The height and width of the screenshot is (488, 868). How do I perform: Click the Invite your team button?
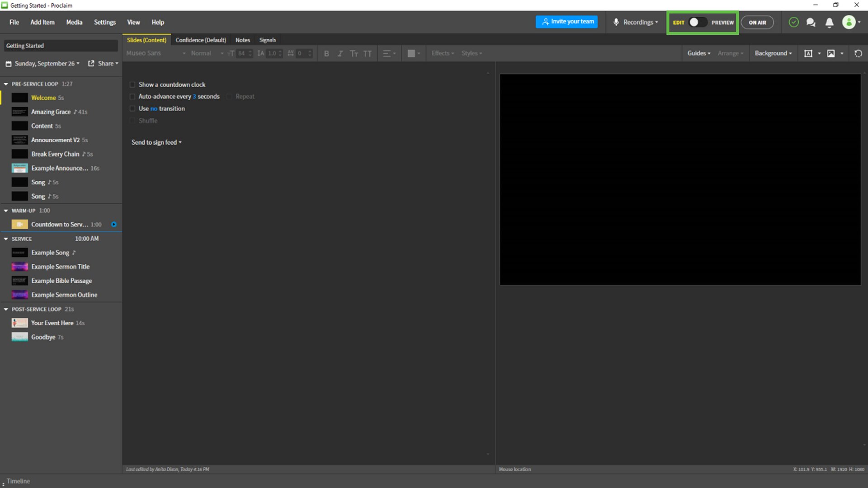(x=567, y=22)
